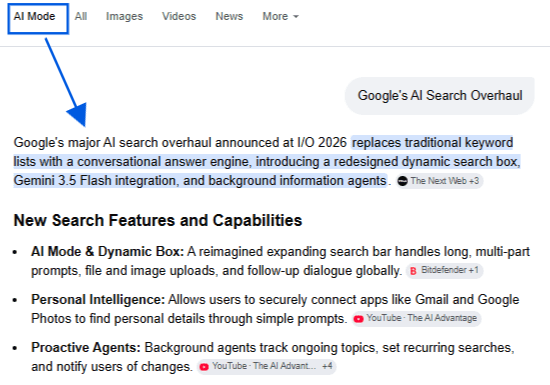
Task: Open YouTube source chip after Personal Intelligence
Action: tap(417, 318)
